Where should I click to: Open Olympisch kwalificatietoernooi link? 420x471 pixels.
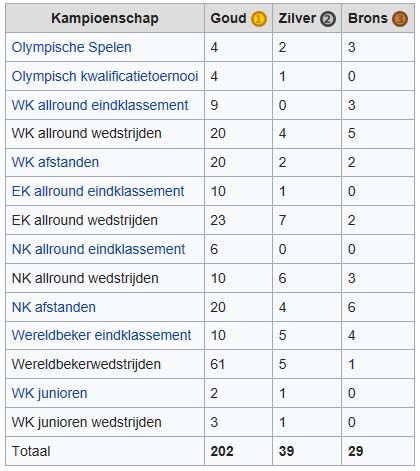(105, 76)
